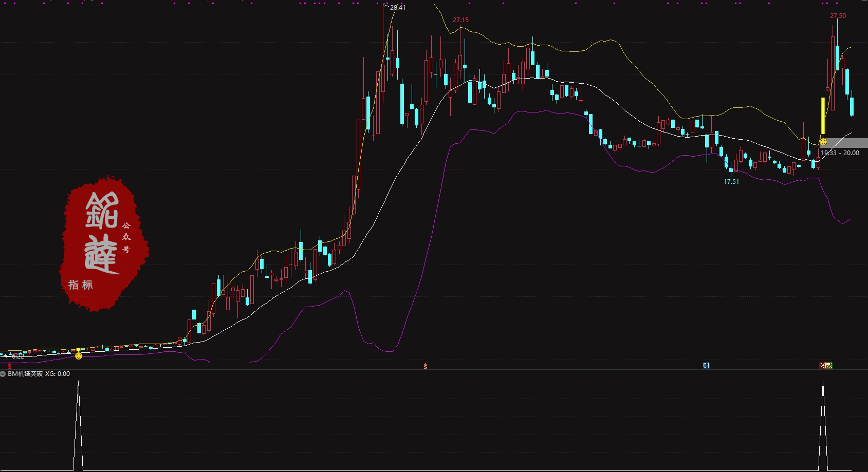Select the highlighted yellow breakout candlestick

(823, 116)
